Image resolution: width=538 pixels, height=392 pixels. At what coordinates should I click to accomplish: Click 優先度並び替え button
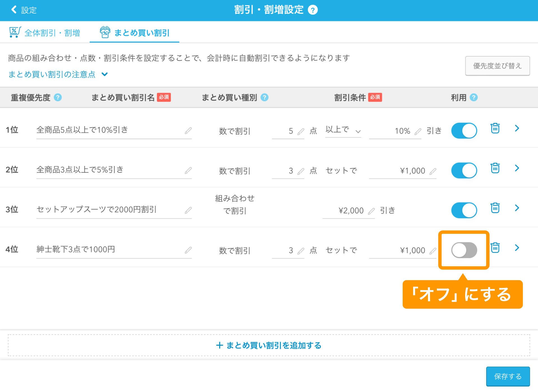499,65
